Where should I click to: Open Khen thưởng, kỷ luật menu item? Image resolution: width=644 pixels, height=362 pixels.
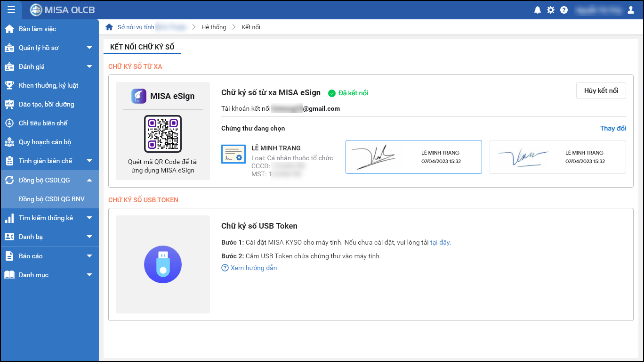click(49, 85)
